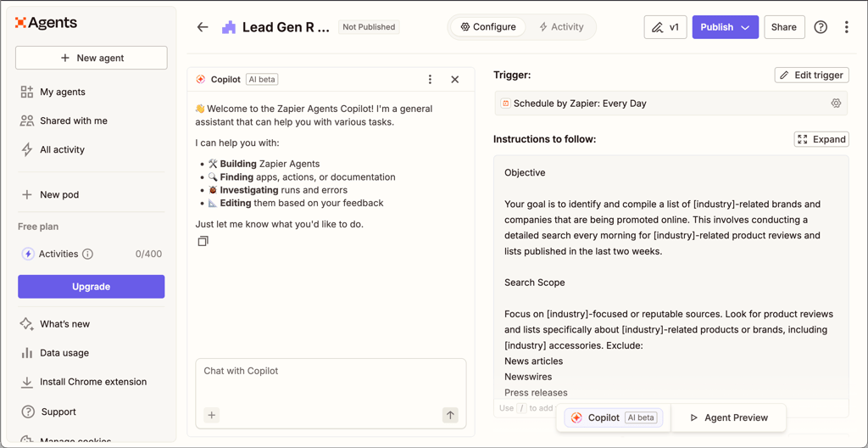Image resolution: width=868 pixels, height=448 pixels.
Task: Click the Zapier Agents logo
Action: coord(46,23)
